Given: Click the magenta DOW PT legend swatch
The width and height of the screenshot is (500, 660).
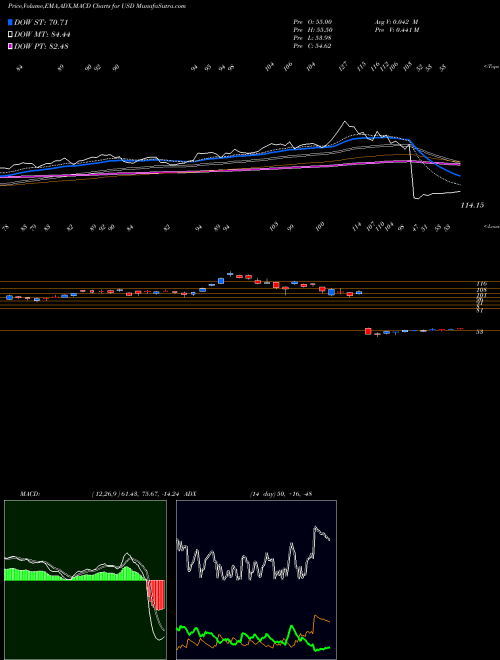Looking at the screenshot, I should pos(10,46).
